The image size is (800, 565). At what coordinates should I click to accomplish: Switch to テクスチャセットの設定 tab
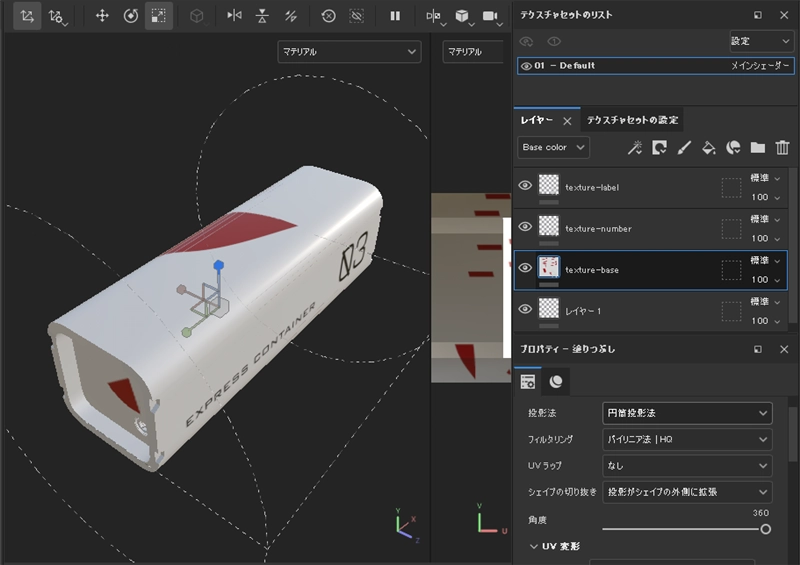[x=632, y=120]
